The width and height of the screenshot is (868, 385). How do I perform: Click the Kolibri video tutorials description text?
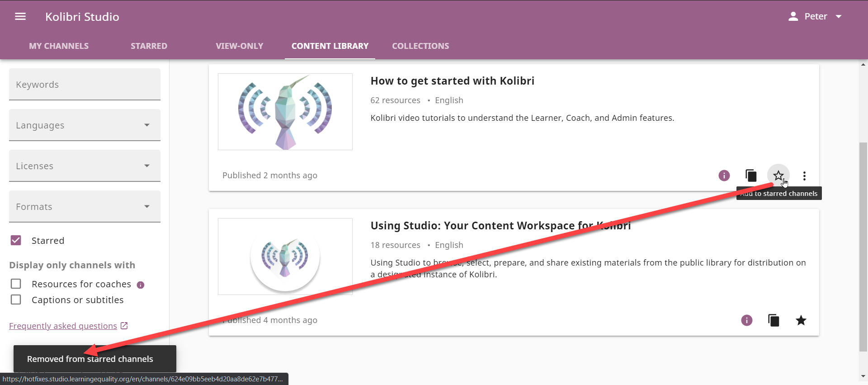pyautogui.click(x=522, y=118)
